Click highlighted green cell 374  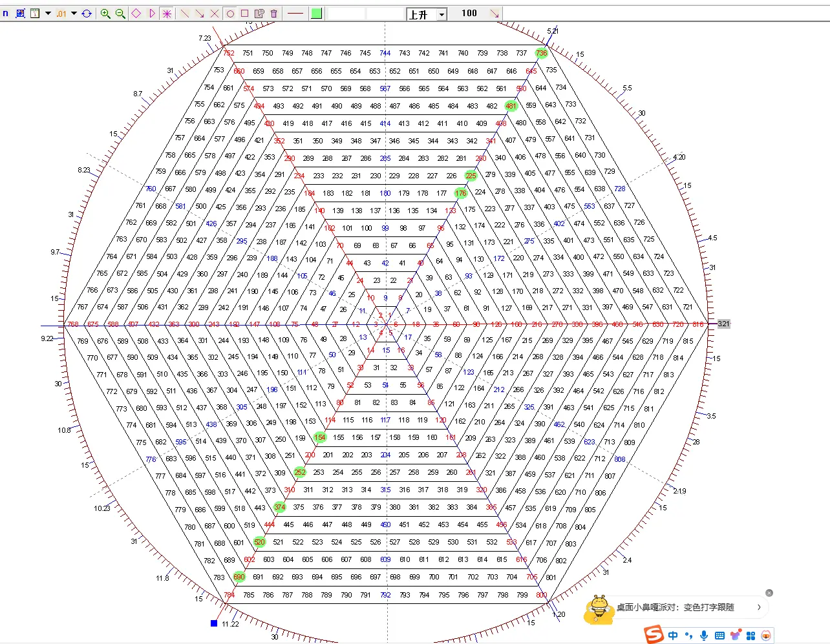279,507
